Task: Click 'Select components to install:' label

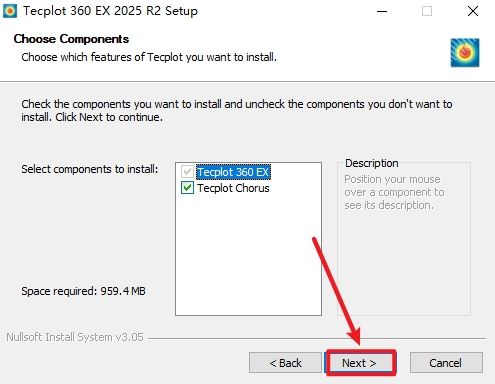Action: [90, 169]
